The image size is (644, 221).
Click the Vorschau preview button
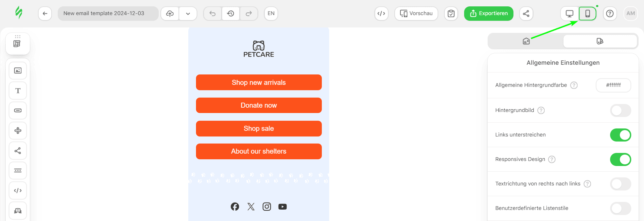click(x=416, y=14)
